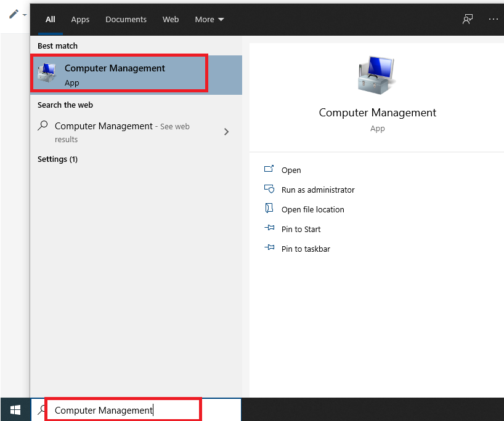Click the pin icon beside Pin to Start

click(269, 228)
